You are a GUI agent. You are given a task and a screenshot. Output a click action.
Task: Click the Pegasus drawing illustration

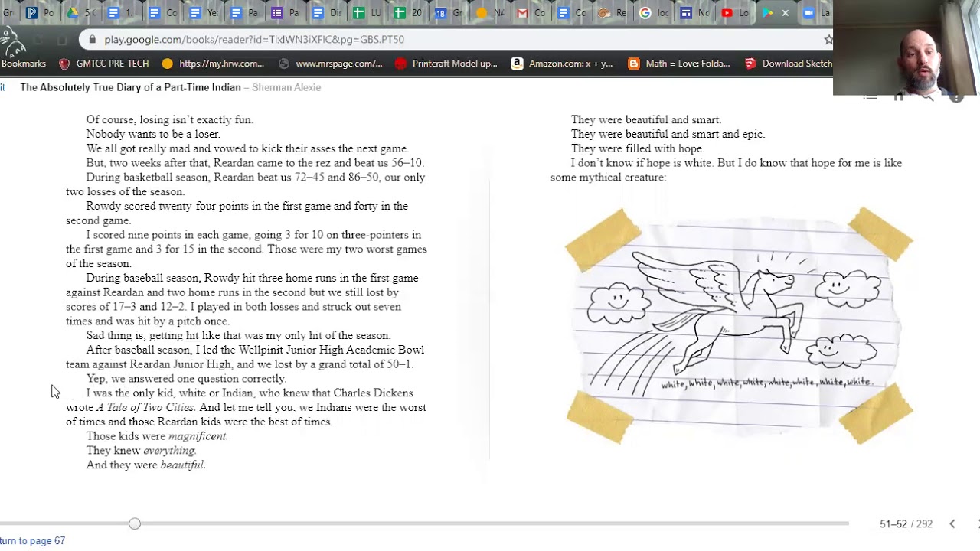coord(739,325)
